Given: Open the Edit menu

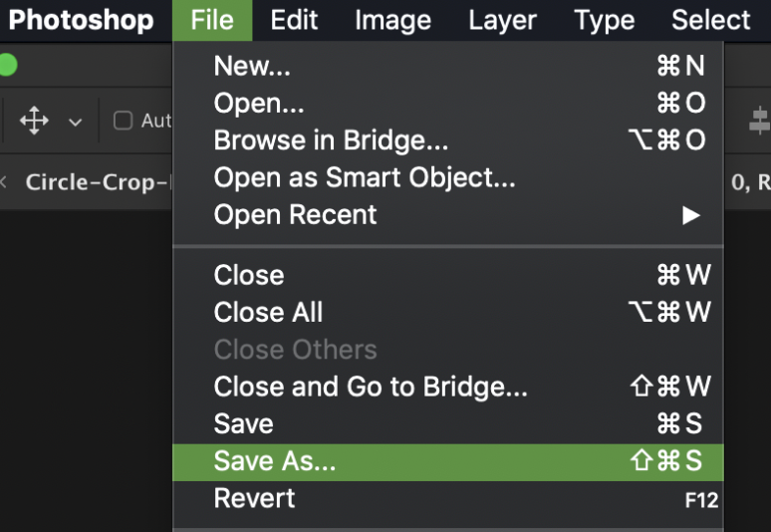Looking at the screenshot, I should click(294, 20).
